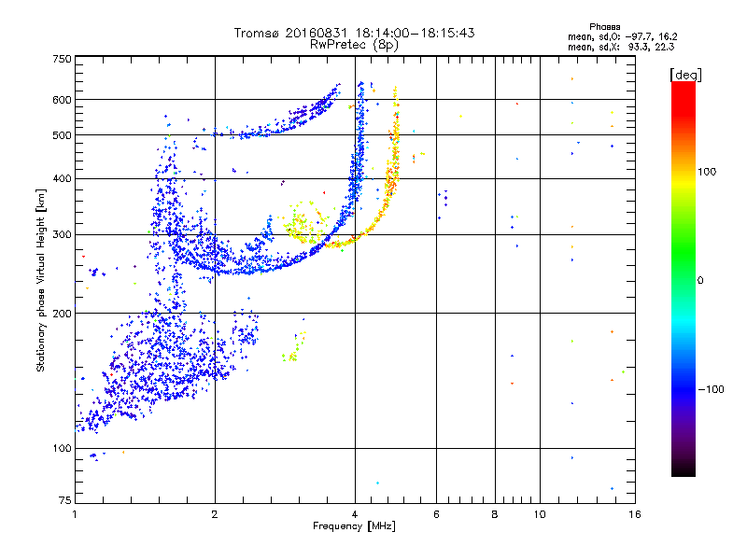Click the x-axis tick label '2'
The image size is (747, 560).
point(215,514)
